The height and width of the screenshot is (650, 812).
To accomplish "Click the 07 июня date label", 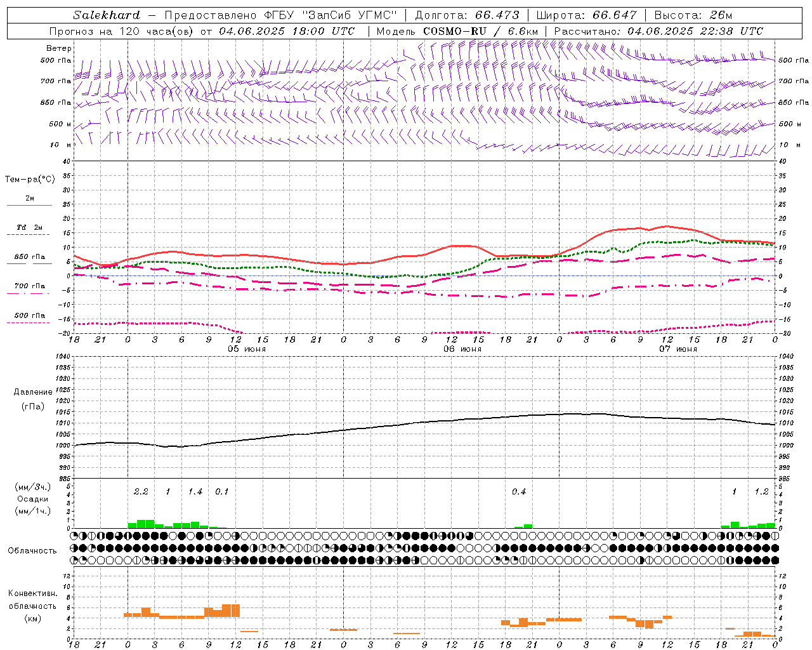I will [x=678, y=349].
